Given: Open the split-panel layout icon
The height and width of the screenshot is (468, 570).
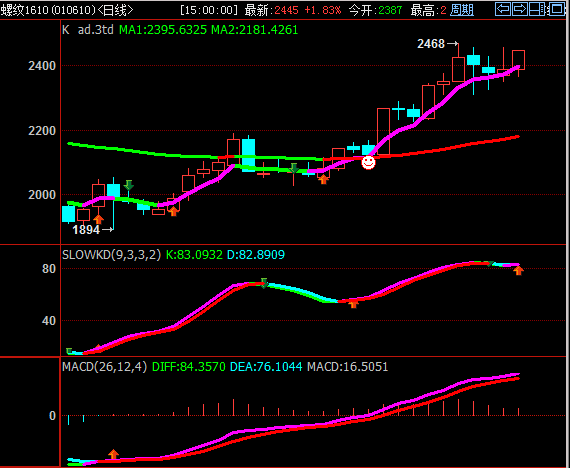Looking at the screenshot, I should click(537, 9).
